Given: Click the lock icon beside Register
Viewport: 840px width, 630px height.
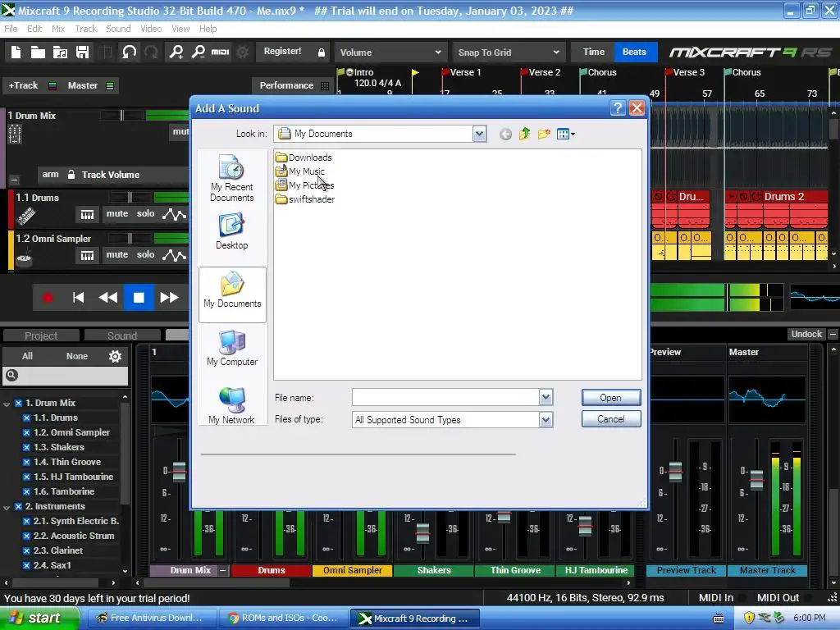Looking at the screenshot, I should [x=322, y=52].
